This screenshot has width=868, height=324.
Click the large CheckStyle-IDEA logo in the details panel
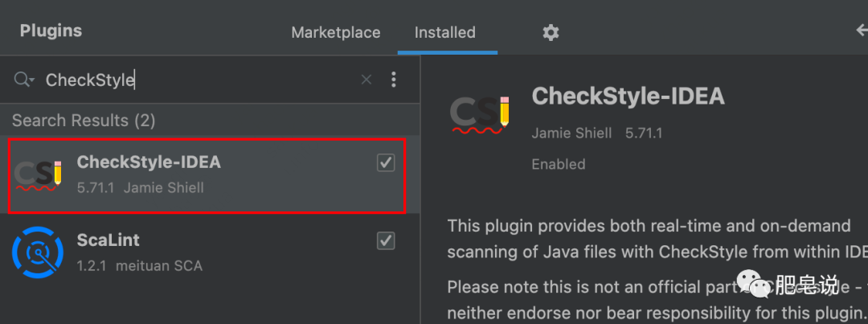481,113
